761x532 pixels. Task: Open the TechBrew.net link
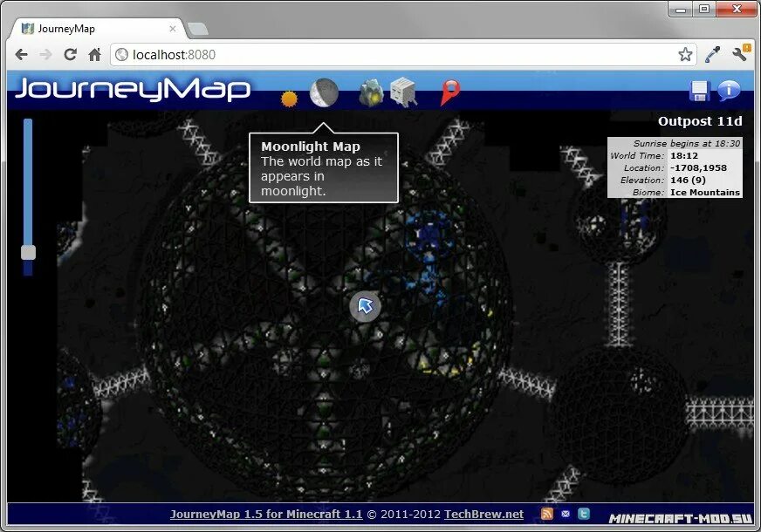tap(483, 514)
